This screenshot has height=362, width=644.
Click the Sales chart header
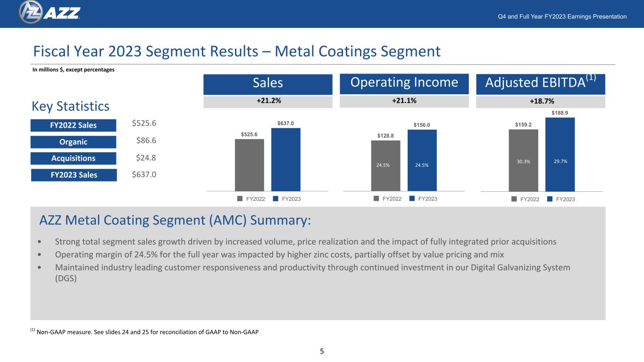tap(268, 83)
